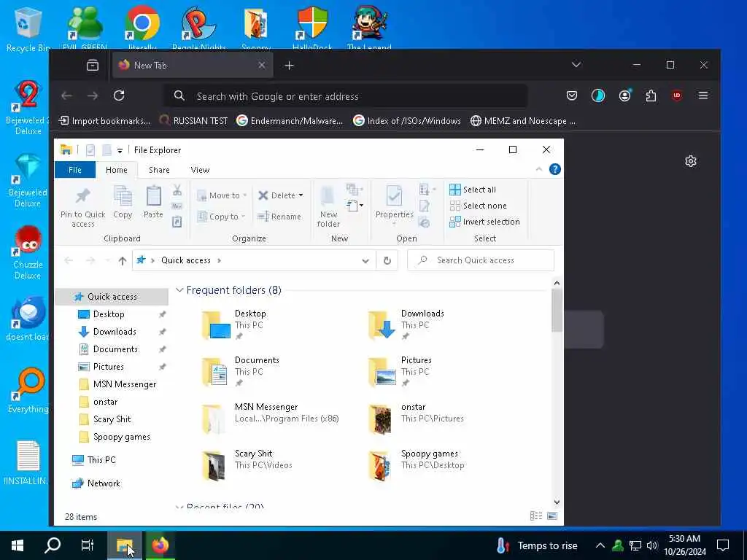
Task: Close the New Tab tab
Action: [262, 65]
